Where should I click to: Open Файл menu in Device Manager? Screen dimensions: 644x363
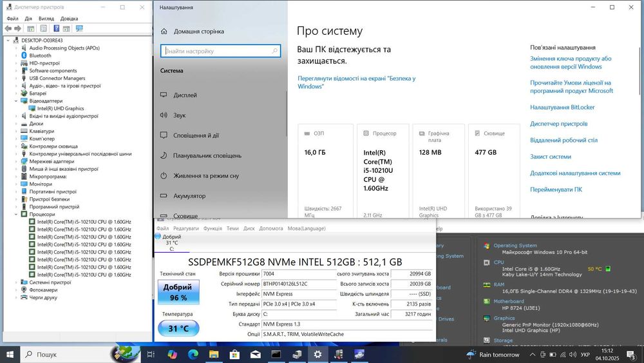pos(12,19)
